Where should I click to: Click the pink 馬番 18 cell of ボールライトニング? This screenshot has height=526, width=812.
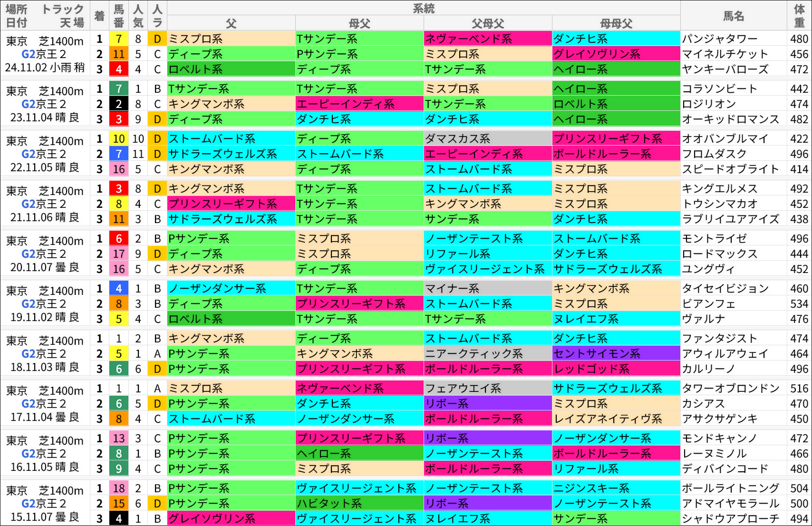coord(118,488)
